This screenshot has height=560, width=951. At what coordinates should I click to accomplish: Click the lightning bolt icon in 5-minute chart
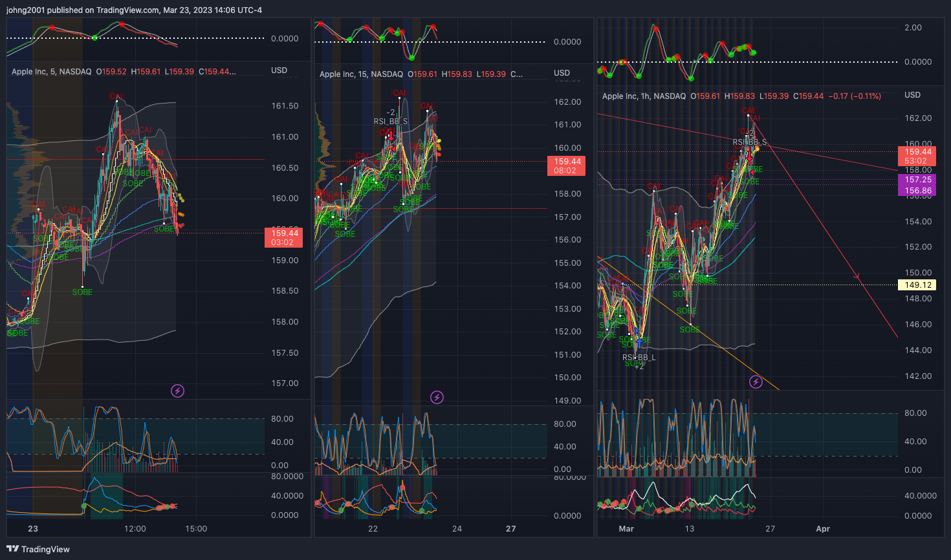coord(177,391)
